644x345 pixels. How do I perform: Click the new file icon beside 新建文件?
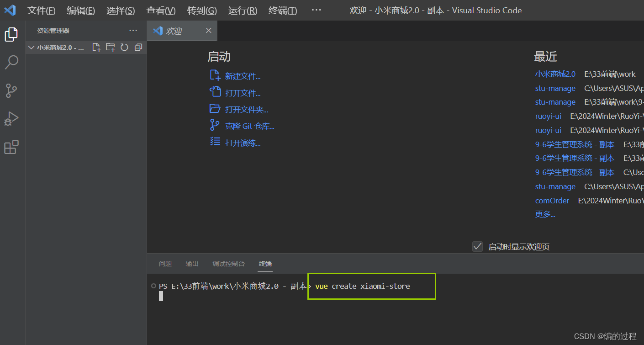click(x=215, y=75)
